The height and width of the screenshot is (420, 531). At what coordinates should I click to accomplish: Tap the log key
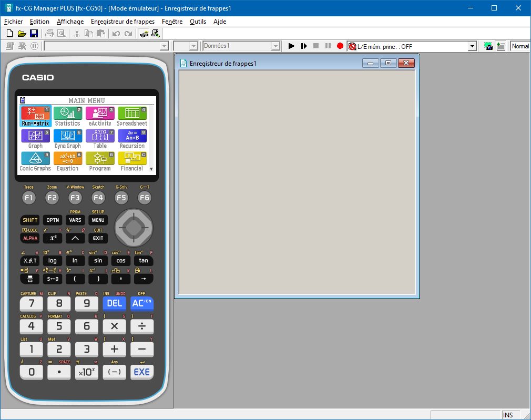[53, 261]
